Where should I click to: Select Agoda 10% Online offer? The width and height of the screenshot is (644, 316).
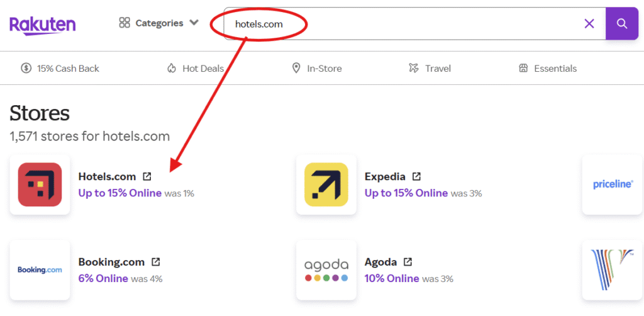392,279
